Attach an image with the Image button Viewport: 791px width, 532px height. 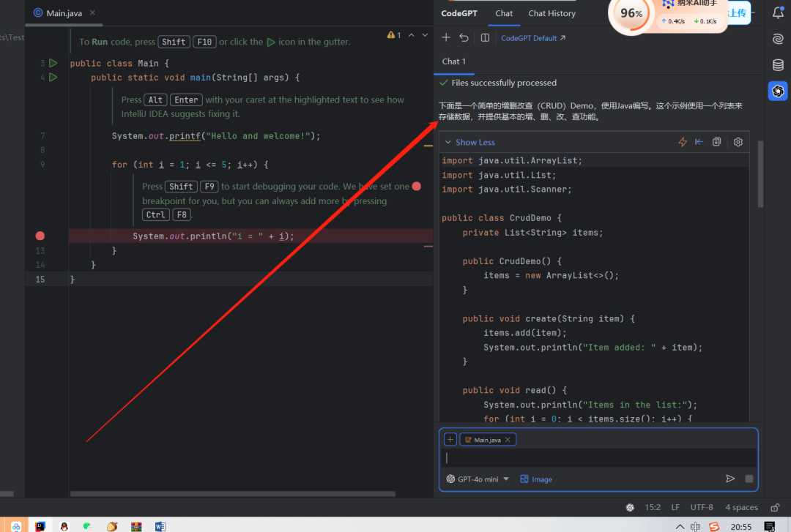[535, 479]
